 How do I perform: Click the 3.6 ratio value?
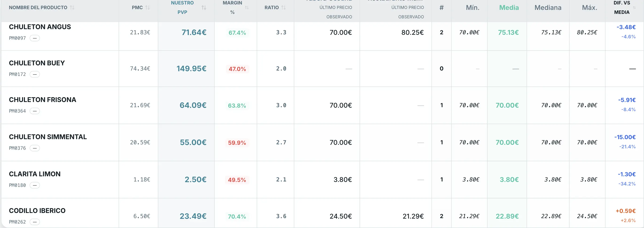click(x=281, y=216)
